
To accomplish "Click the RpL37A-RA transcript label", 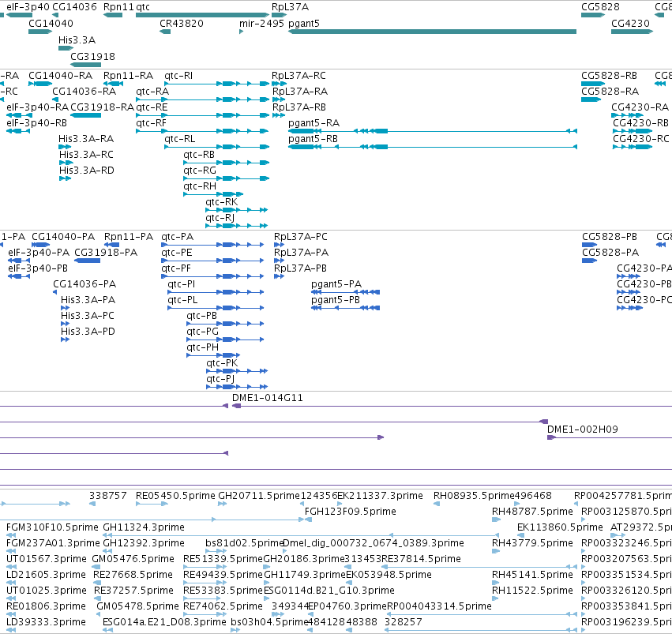I will click(x=300, y=92).
